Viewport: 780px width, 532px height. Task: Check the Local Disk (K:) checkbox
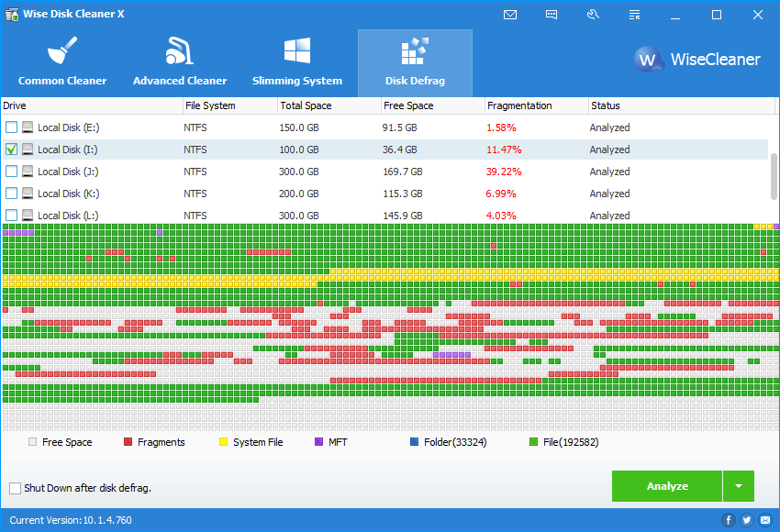pos(11,193)
